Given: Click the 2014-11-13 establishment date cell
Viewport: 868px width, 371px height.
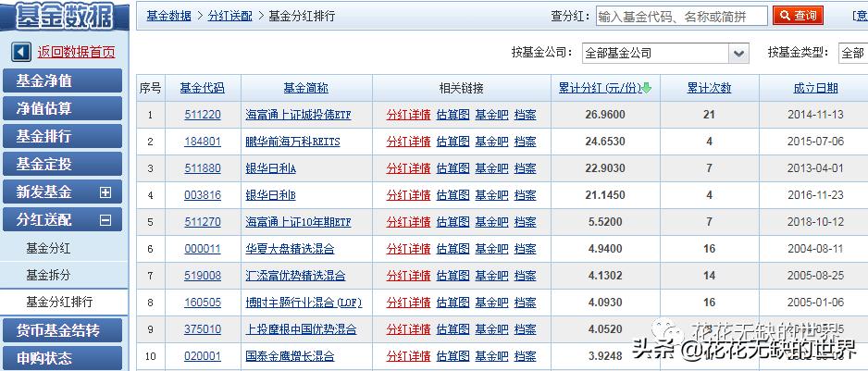Looking at the screenshot, I should click(815, 115).
